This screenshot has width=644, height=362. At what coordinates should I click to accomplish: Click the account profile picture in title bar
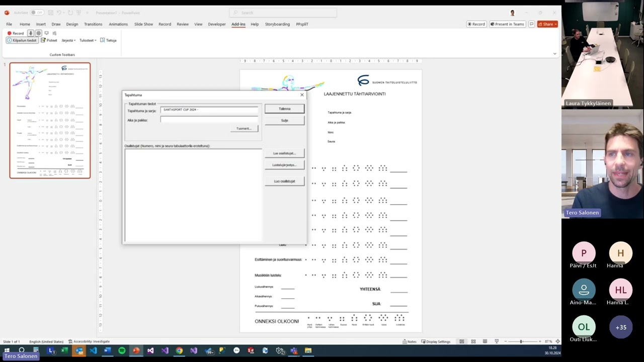click(512, 13)
